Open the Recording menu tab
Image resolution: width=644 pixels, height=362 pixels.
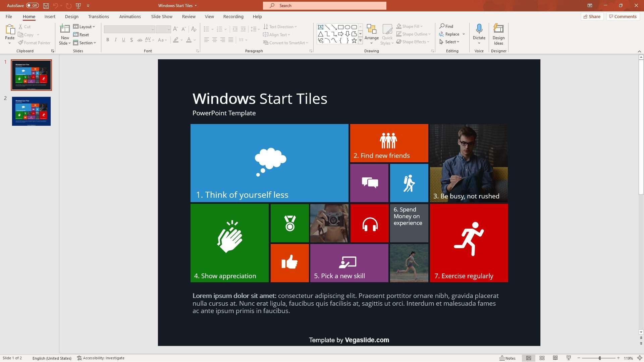tap(233, 16)
